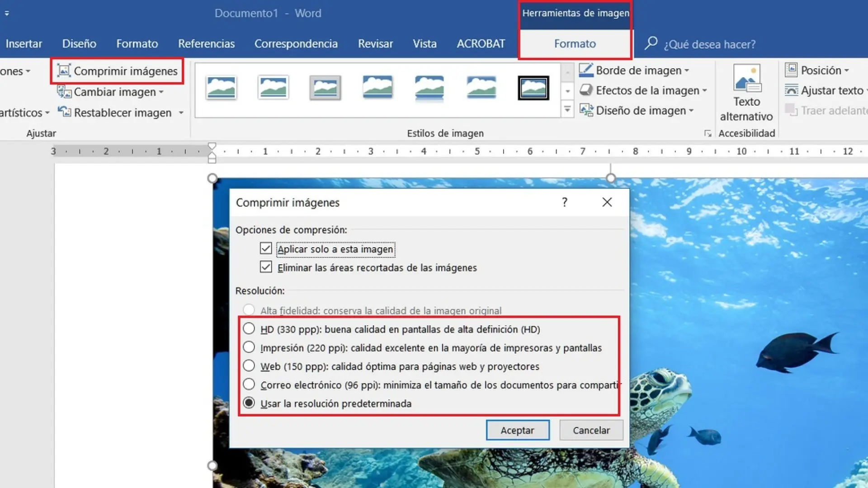Screen dimensions: 868x488
Task: Uncheck Aplicar solo a esta imagen
Action: click(266, 249)
